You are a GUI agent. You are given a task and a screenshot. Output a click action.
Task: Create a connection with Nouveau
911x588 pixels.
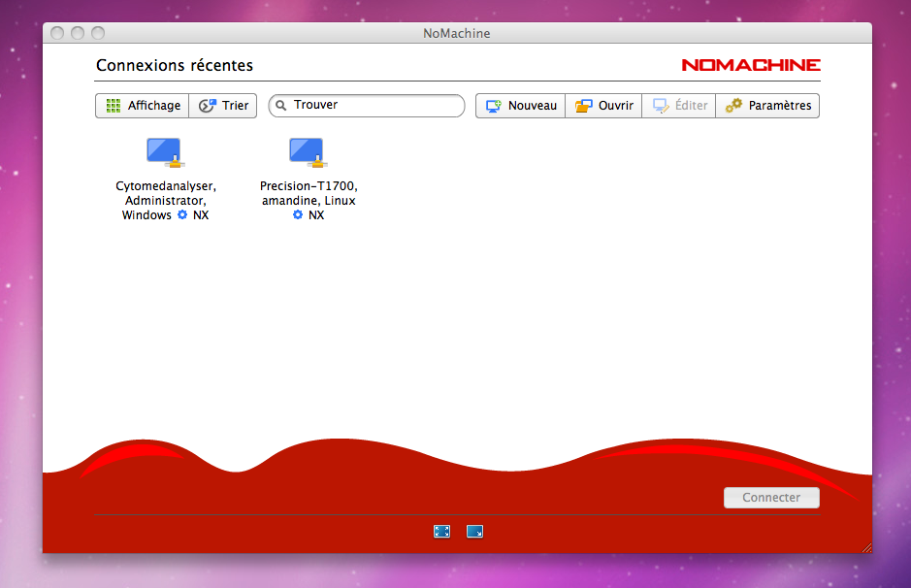click(x=521, y=106)
